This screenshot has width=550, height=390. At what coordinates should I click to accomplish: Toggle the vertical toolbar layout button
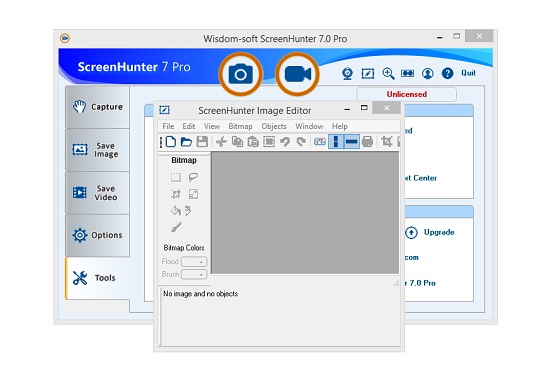coord(336,142)
